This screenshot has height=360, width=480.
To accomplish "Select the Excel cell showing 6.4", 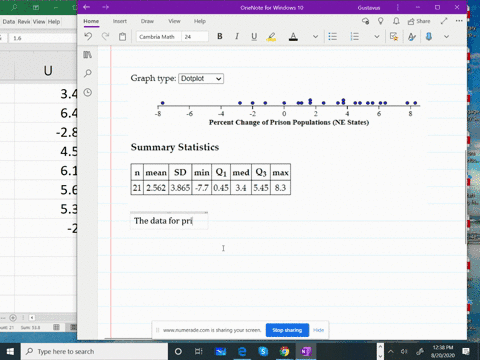I will [46, 113].
